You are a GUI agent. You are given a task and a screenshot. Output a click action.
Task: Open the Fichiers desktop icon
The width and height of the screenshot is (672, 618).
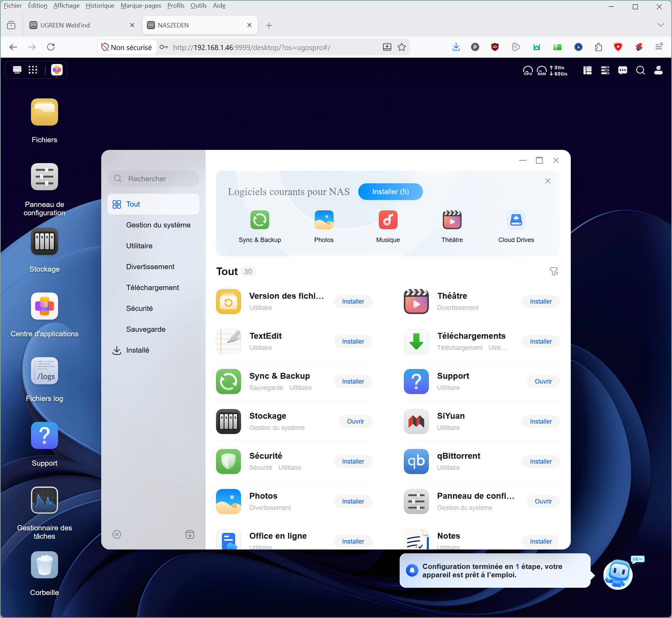click(x=44, y=112)
